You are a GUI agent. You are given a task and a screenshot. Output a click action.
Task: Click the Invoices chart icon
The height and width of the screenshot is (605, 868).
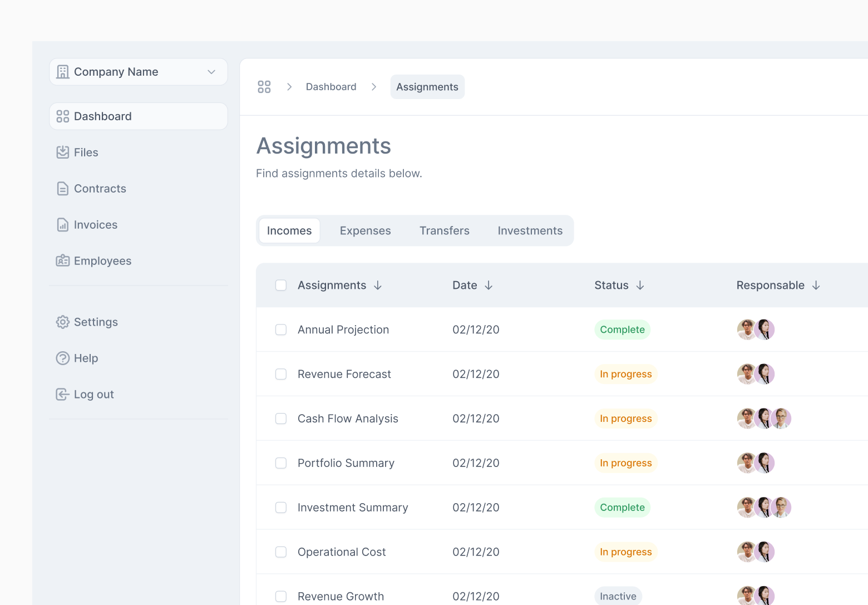(x=63, y=224)
